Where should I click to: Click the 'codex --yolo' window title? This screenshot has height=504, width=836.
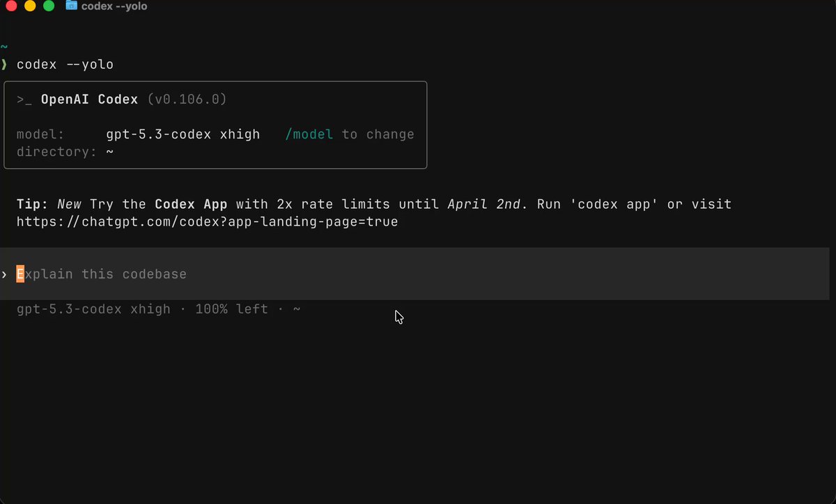[114, 6]
